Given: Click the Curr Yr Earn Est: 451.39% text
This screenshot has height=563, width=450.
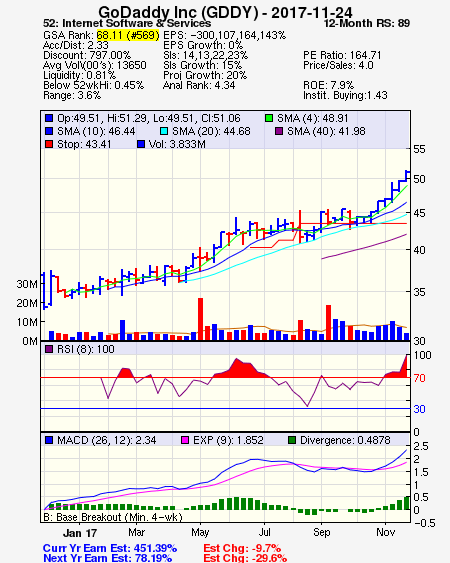Looking at the screenshot, I should point(110,548).
